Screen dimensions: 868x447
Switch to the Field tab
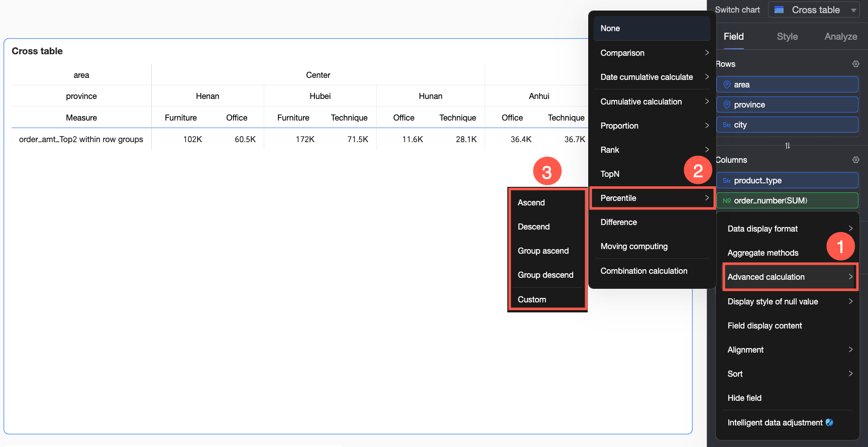(x=733, y=37)
